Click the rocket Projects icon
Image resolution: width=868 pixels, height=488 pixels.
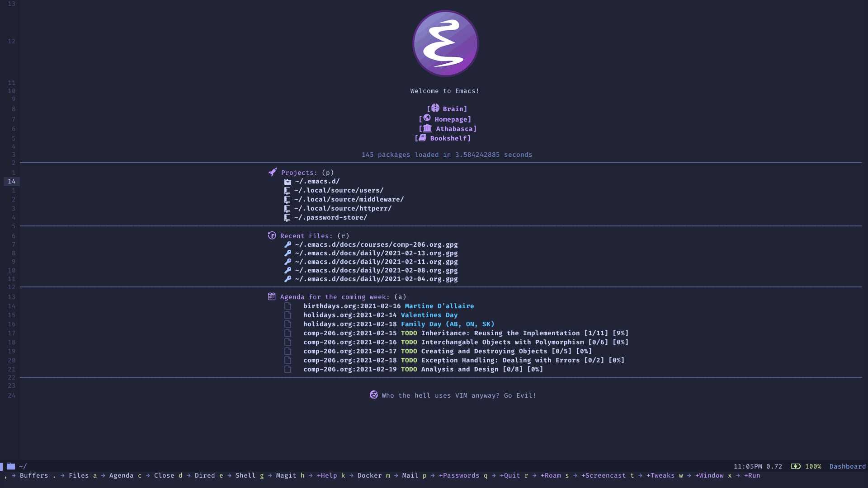(x=272, y=172)
